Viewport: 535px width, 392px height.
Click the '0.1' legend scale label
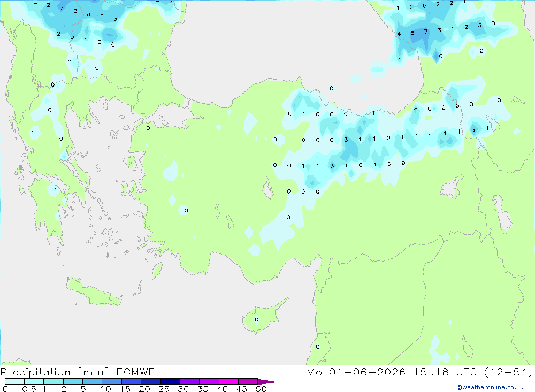click(9, 389)
